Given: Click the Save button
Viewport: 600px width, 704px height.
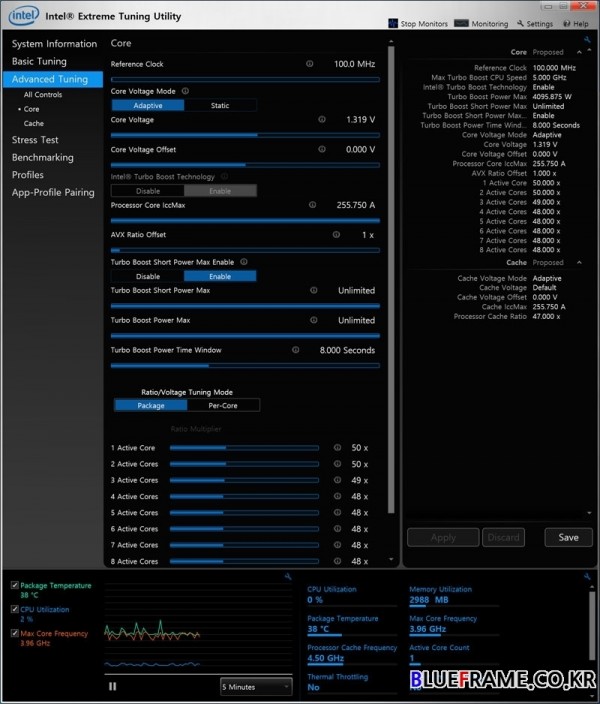Looking at the screenshot, I should [x=568, y=537].
